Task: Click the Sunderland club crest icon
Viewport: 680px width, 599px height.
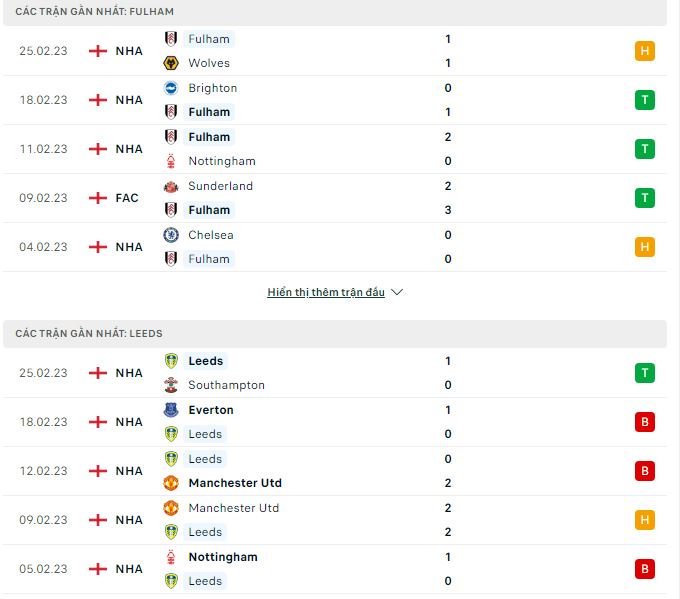Action: [171, 187]
